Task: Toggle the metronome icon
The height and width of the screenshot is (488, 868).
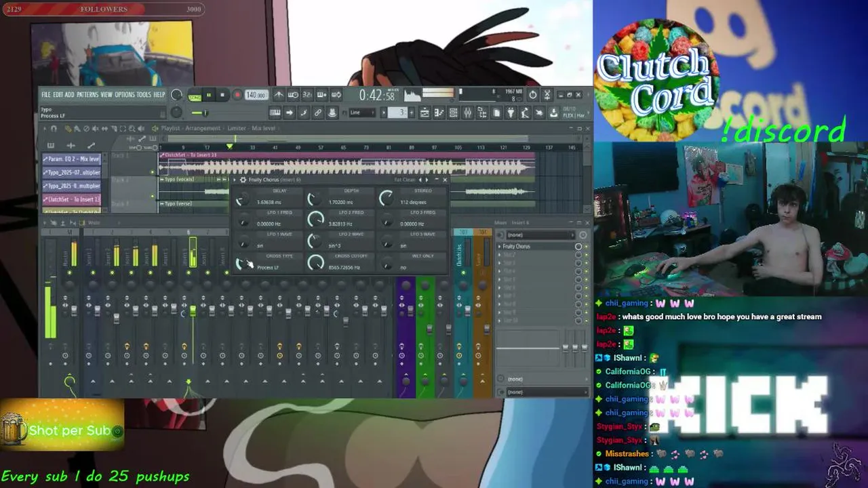Action: click(279, 96)
